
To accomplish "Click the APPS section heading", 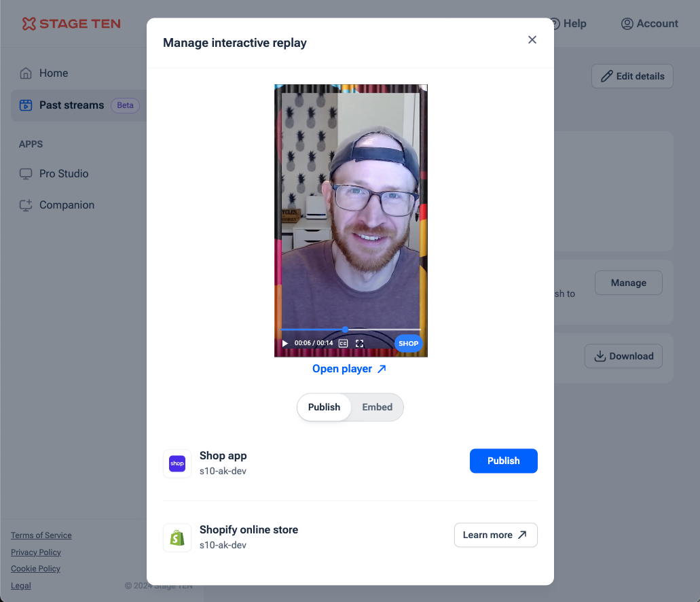I will (x=31, y=144).
